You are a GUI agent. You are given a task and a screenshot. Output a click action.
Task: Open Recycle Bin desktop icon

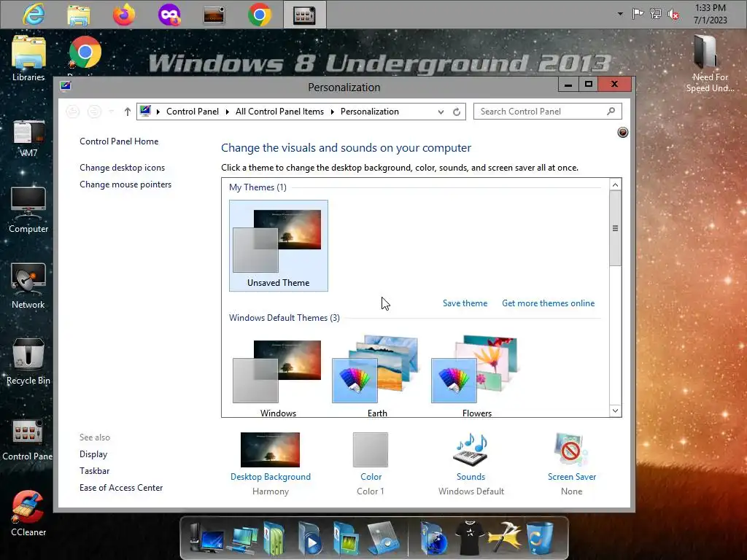(x=28, y=362)
